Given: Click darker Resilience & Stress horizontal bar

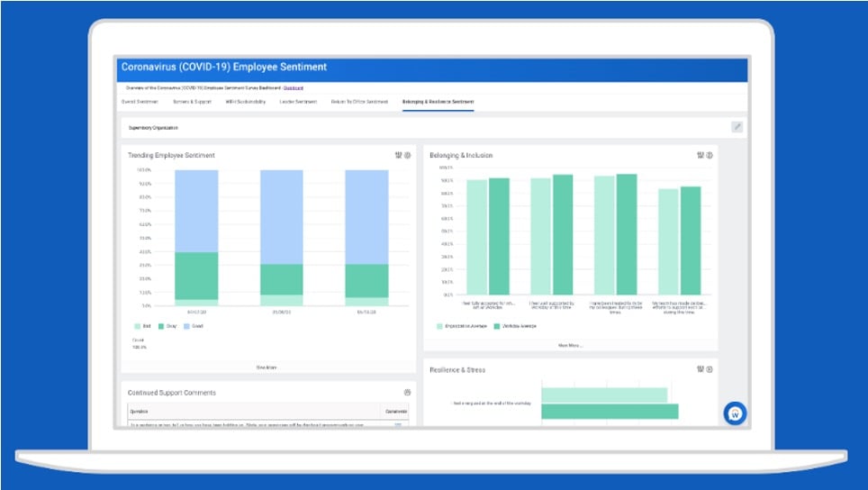Looking at the screenshot, I should 610,412.
